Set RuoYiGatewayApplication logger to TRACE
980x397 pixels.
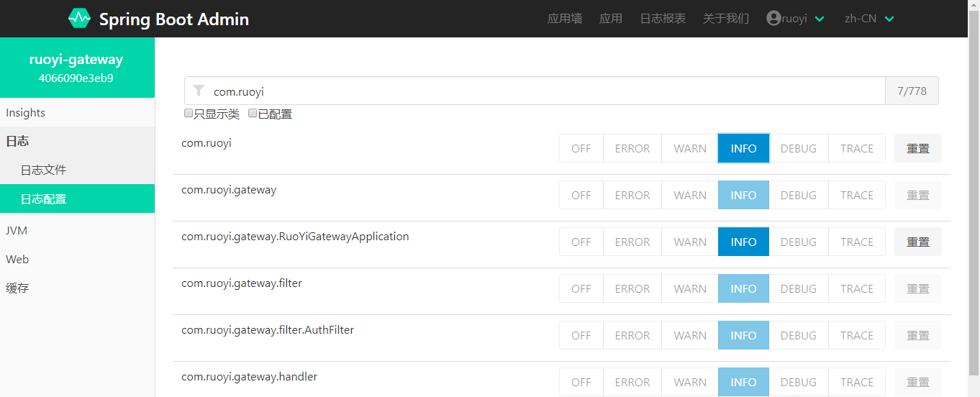(x=856, y=242)
